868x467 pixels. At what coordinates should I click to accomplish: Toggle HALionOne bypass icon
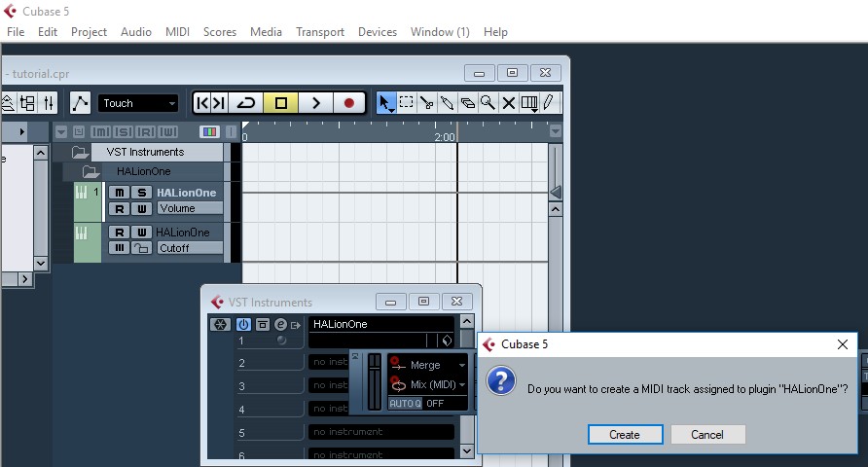[x=263, y=325]
